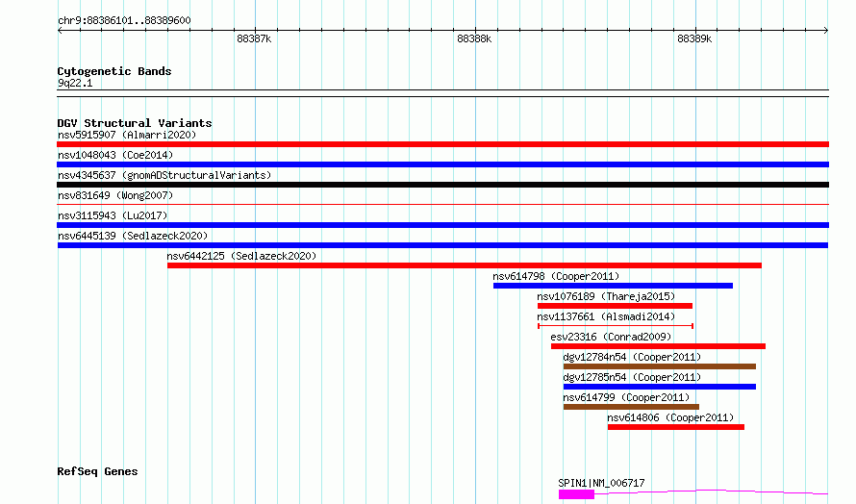Click the 88387k ruler tick label
Screen dimensions: 856x504
(x=254, y=39)
